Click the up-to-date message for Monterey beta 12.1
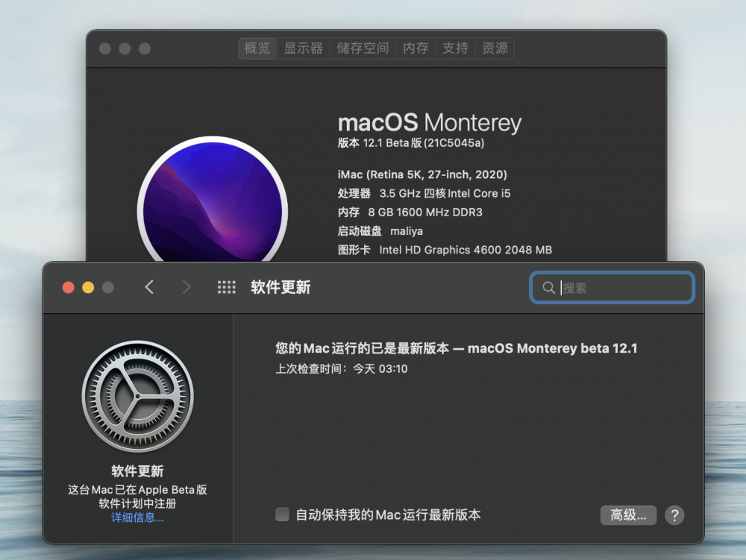The width and height of the screenshot is (746, 560). (x=457, y=348)
